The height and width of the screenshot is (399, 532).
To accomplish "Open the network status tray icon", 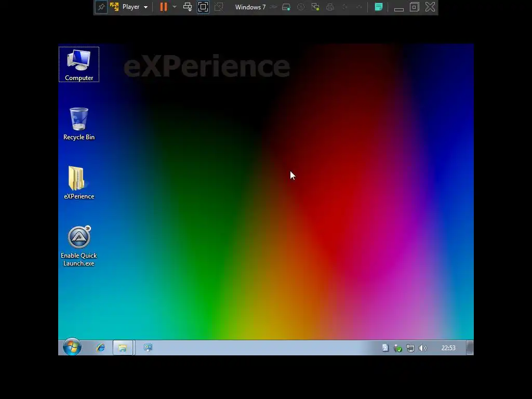I will pos(410,348).
